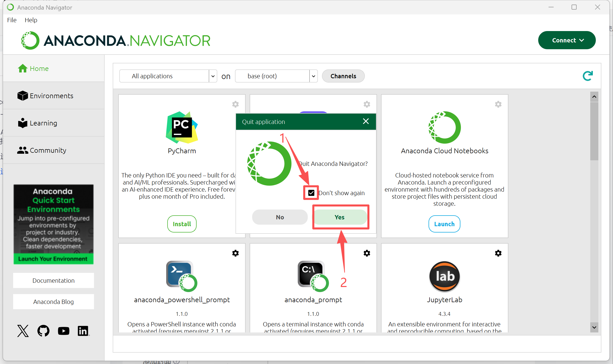Click the JupyterLab version 4.3.4 text
This screenshot has height=364, width=613.
click(444, 314)
